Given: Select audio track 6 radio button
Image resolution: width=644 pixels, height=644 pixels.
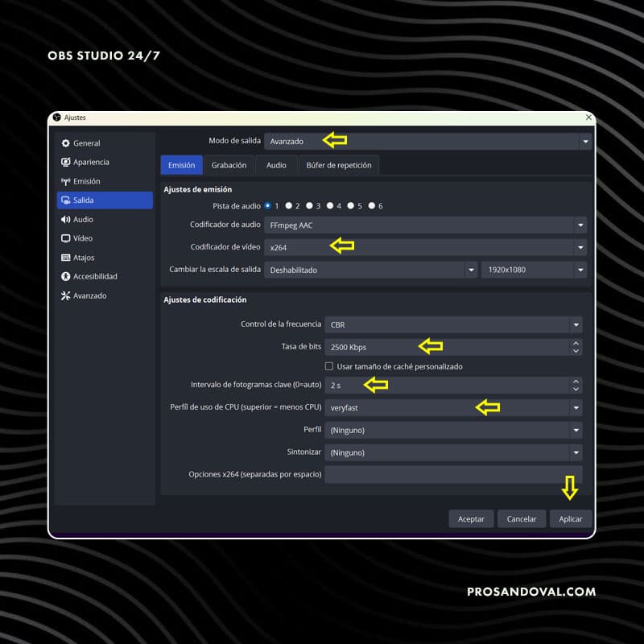Looking at the screenshot, I should pos(372,206).
